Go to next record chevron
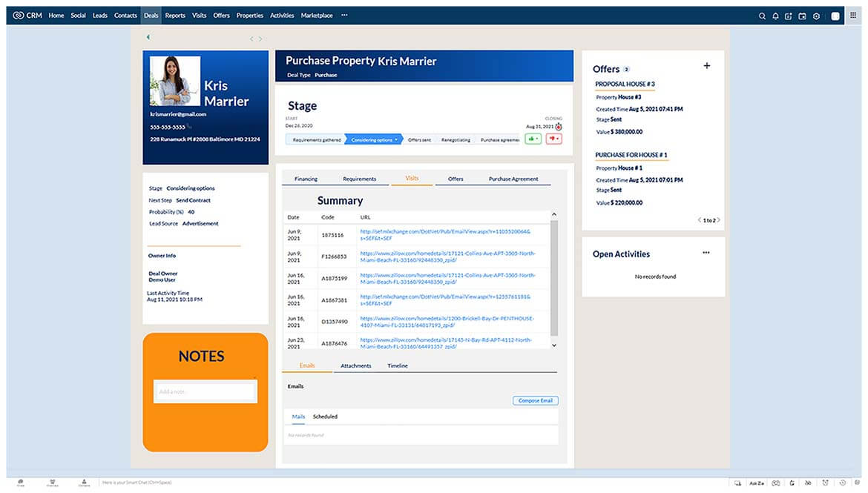 (260, 39)
